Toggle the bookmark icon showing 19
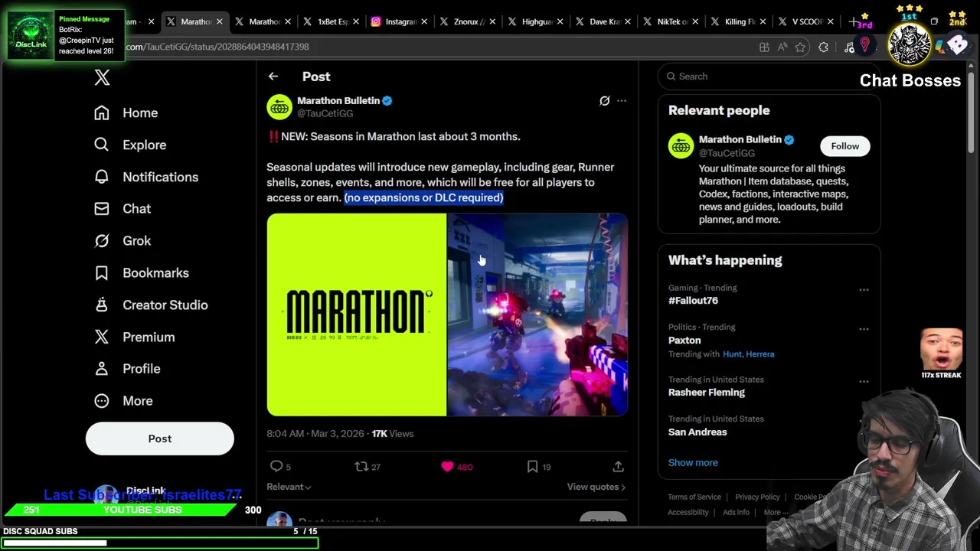Viewport: 980px width, 551px height. pos(532,466)
